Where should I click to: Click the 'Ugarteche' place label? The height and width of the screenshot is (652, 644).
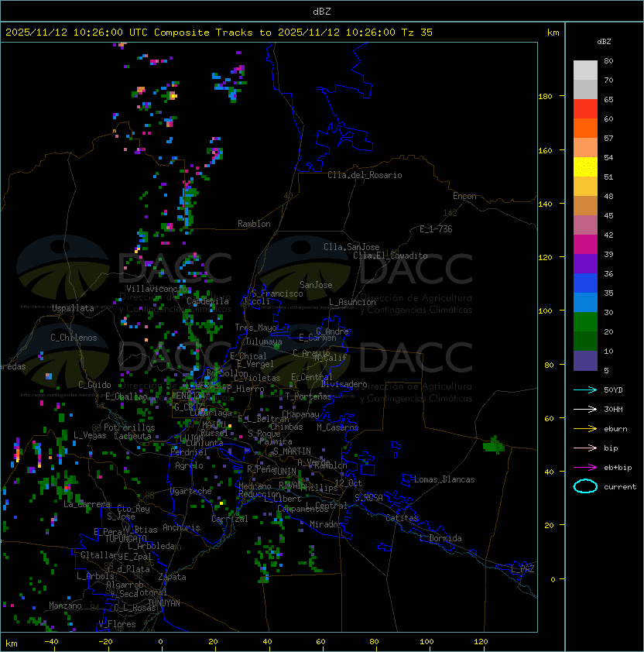(x=191, y=491)
